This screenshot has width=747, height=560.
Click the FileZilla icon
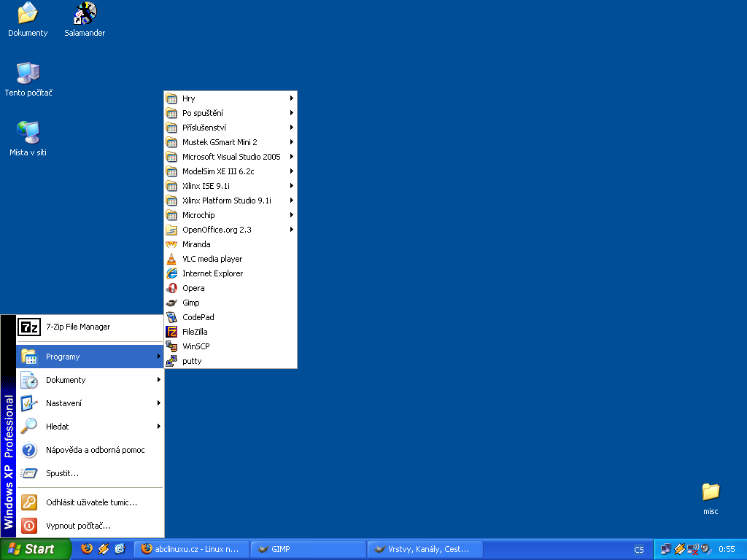point(171,332)
